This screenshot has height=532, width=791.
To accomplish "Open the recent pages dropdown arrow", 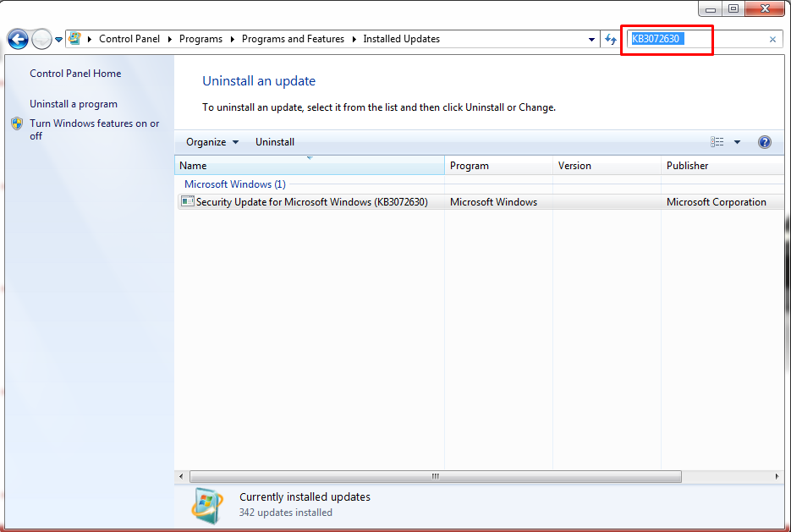I will pos(59,40).
